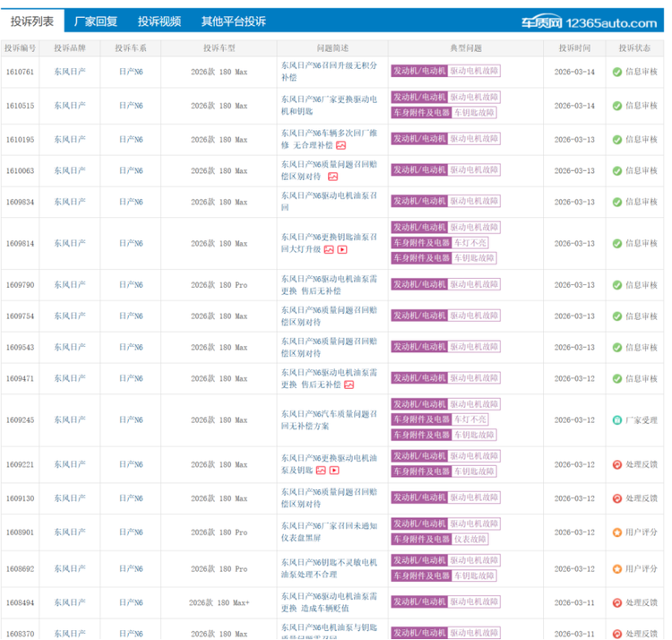Open complaint 东风日产N6召回升级无积分补偿
The image size is (672, 640).
point(329,72)
